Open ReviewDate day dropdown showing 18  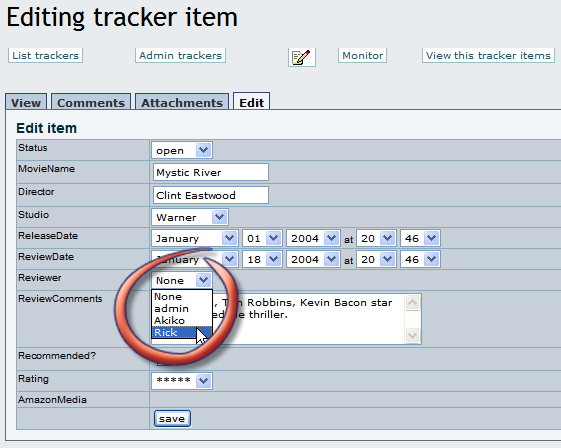coord(262,259)
